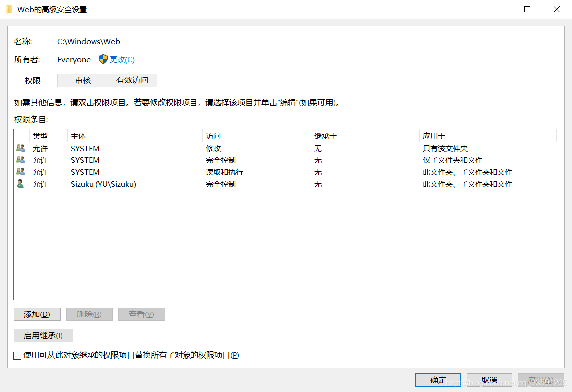Screen dimensions: 572x392
Task: Switch to the 权限 tab
Action: pyautogui.click(x=32, y=80)
